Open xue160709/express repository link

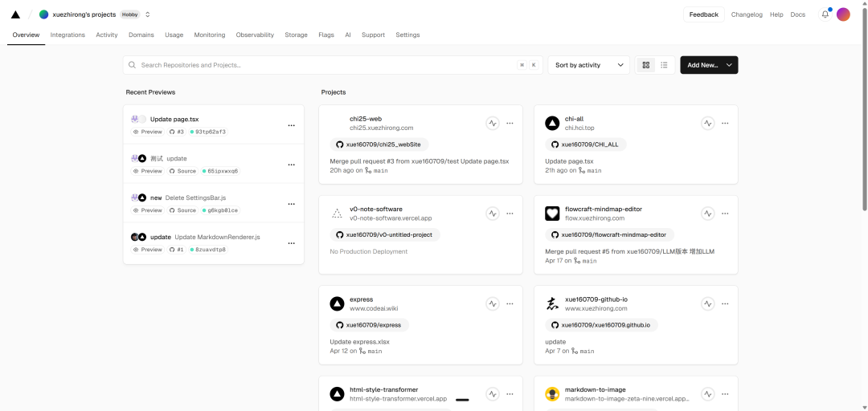coord(369,325)
